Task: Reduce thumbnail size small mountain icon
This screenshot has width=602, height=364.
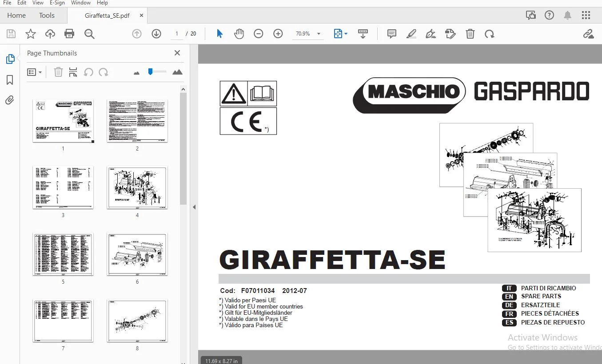Action: click(137, 73)
